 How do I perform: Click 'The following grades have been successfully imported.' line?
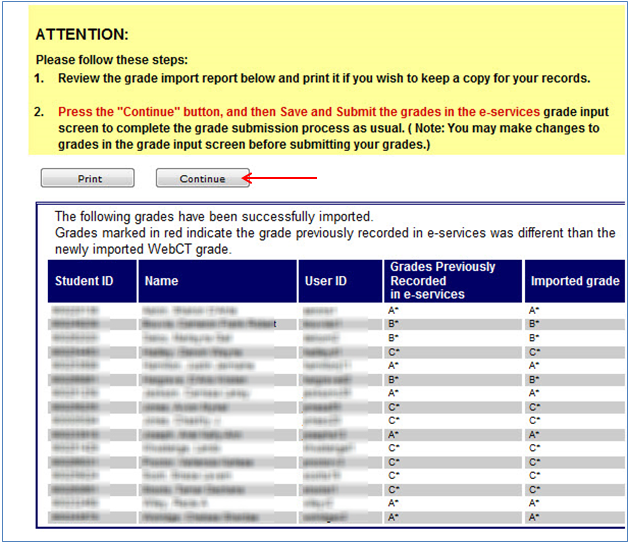[214, 217]
